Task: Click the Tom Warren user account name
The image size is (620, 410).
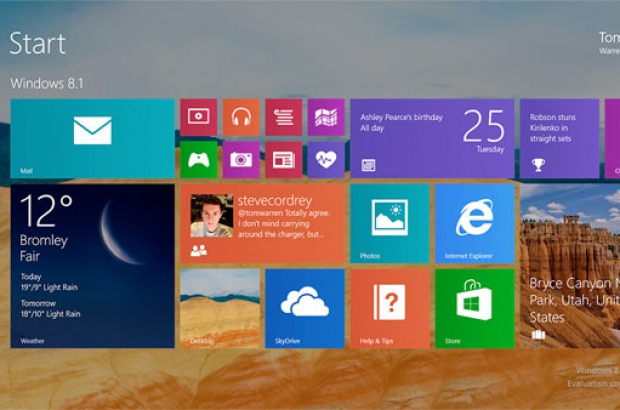Action: [x=609, y=43]
